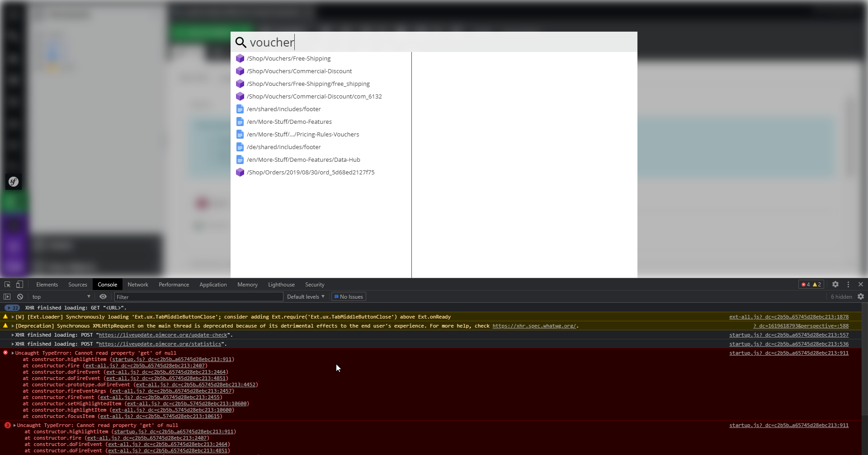Open the DevTools three-dot customization menu
Screen dimensions: 868x455
point(849,284)
